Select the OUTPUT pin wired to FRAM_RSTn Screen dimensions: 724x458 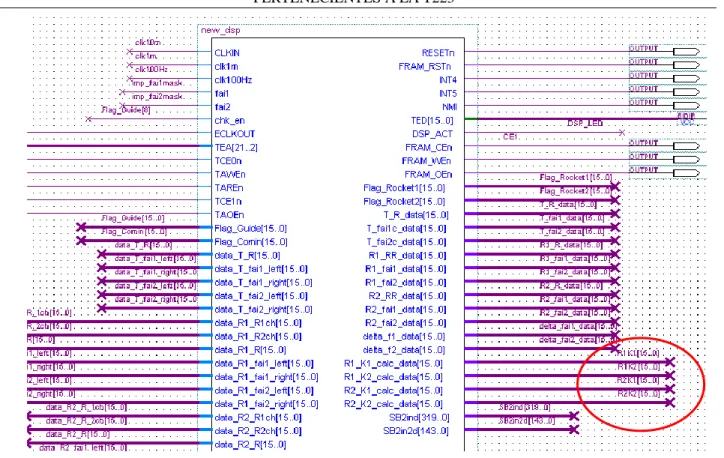[686, 66]
